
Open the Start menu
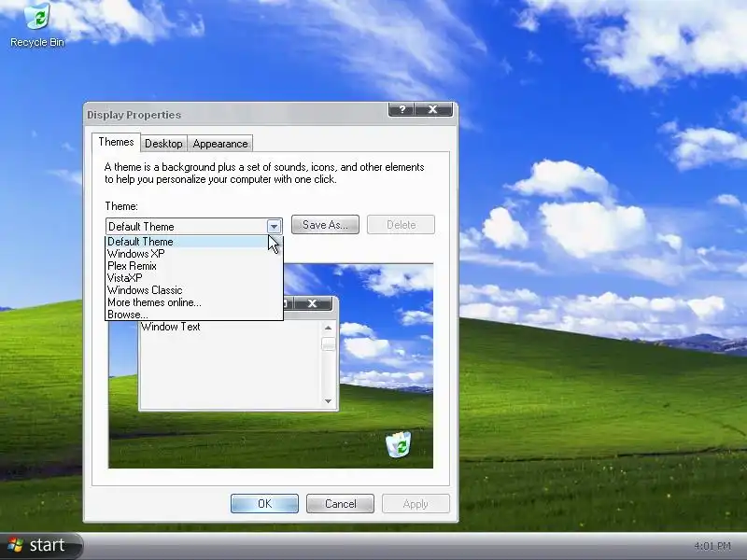click(41, 545)
